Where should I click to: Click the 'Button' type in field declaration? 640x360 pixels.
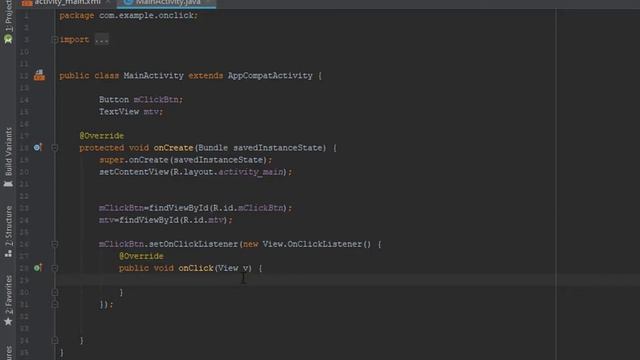pos(114,100)
